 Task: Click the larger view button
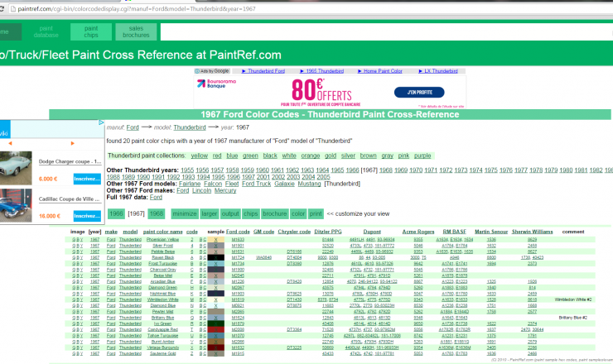pos(209,213)
